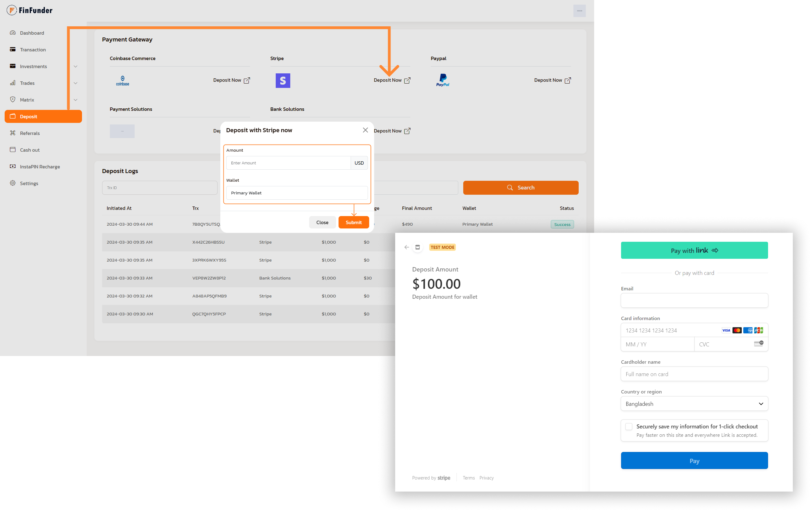Click the CVC card helper icon
Image resolution: width=812 pixels, height=512 pixels.
point(759,344)
